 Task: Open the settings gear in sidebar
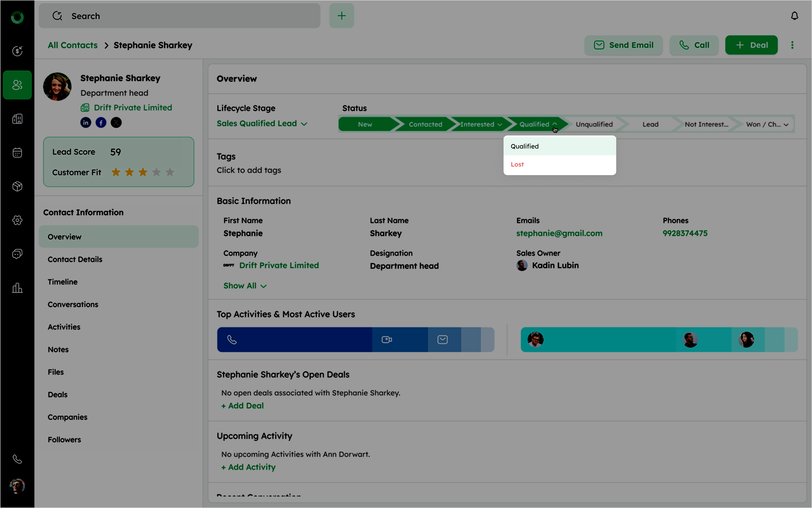point(17,220)
